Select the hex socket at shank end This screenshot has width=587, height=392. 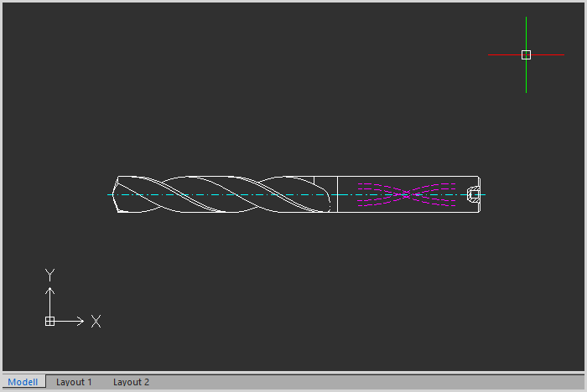(473, 194)
